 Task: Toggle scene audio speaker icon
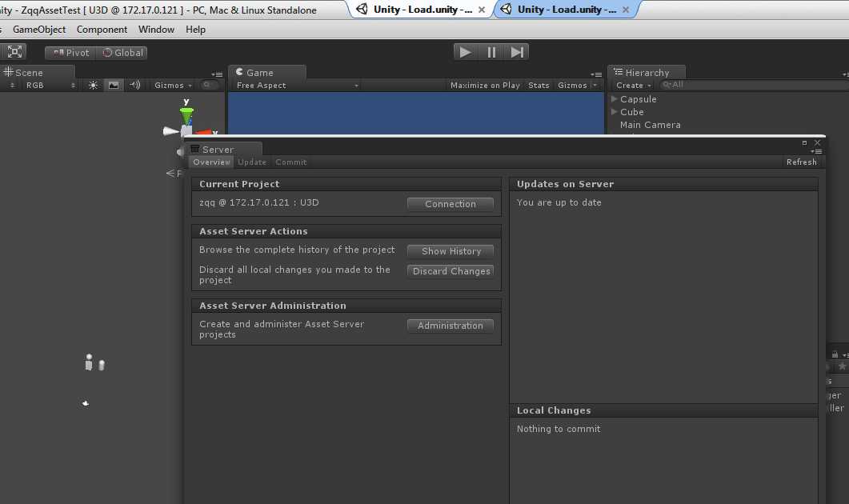click(134, 85)
